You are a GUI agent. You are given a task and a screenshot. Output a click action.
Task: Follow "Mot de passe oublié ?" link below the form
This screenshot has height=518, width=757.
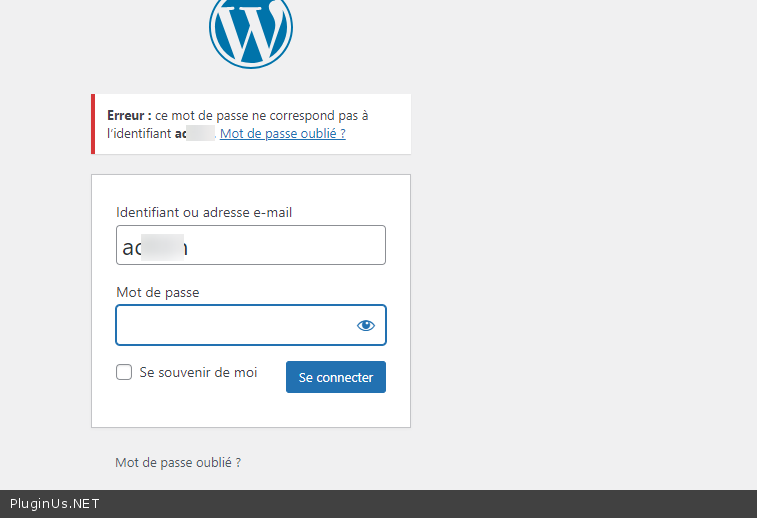[x=178, y=463]
